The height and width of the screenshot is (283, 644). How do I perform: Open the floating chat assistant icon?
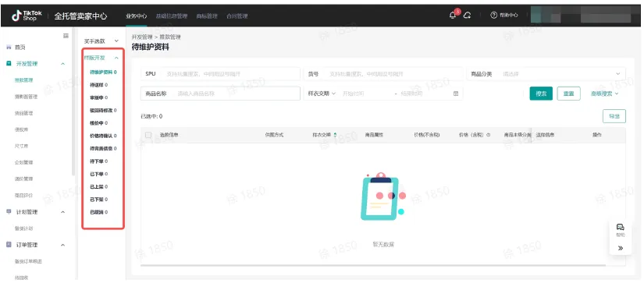620,227
